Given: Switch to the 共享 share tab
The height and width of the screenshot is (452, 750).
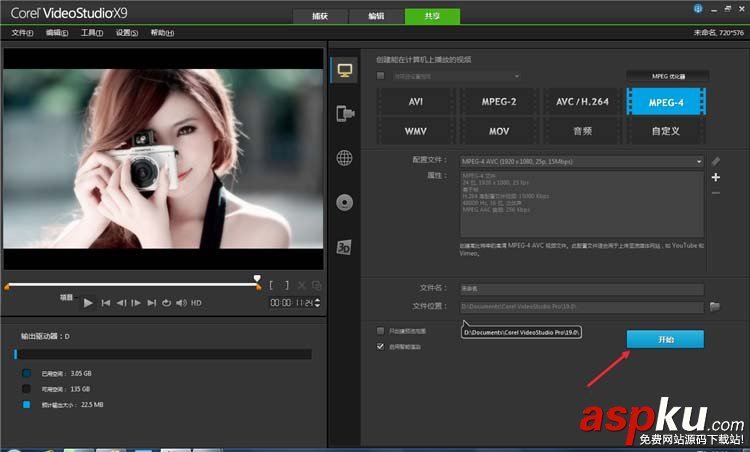Looking at the screenshot, I should [x=432, y=16].
